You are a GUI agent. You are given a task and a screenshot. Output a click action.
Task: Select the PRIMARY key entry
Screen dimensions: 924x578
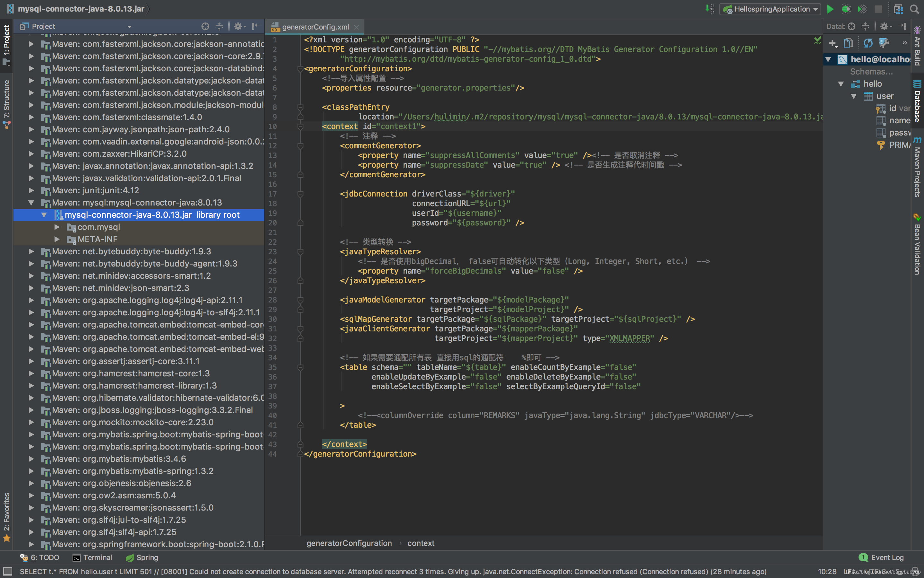(894, 145)
